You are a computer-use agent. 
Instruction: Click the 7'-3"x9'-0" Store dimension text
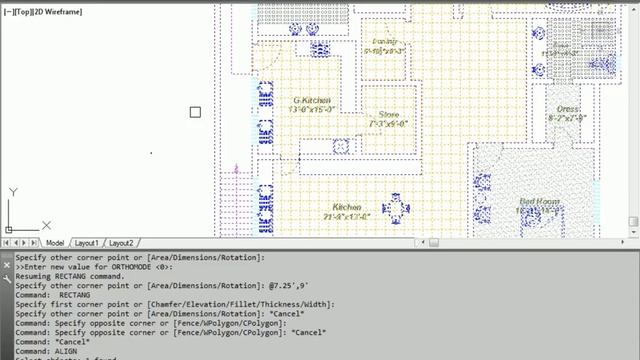[388, 124]
